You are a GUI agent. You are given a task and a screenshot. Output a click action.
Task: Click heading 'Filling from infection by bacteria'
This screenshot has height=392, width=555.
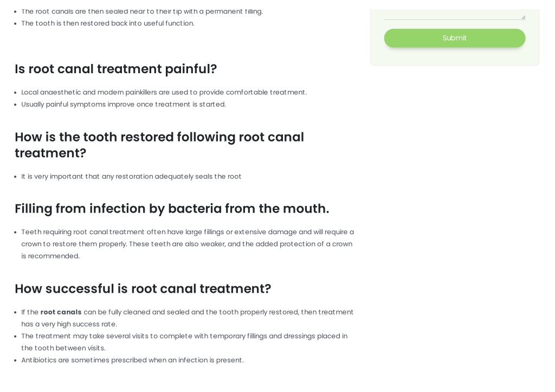[x=172, y=209]
